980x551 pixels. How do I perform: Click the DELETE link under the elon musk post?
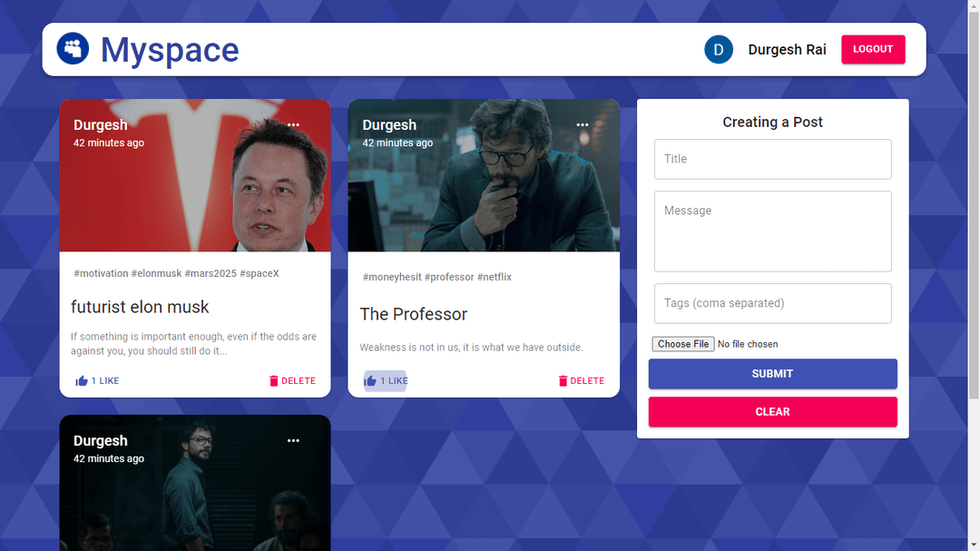pyautogui.click(x=299, y=380)
